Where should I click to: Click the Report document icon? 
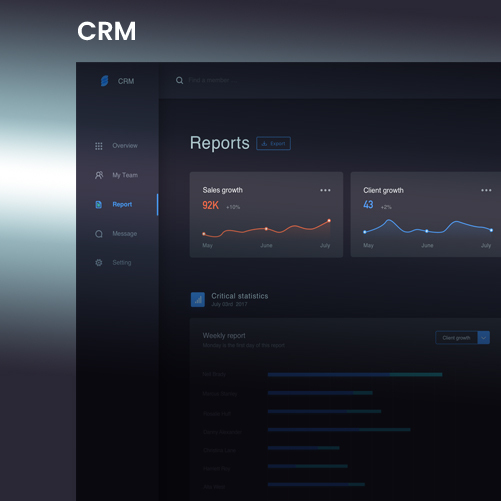pos(99,204)
